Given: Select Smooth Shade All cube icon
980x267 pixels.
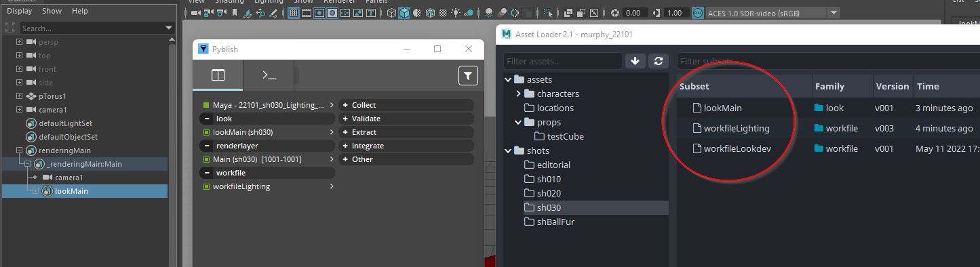Looking at the screenshot, I should (x=404, y=13).
